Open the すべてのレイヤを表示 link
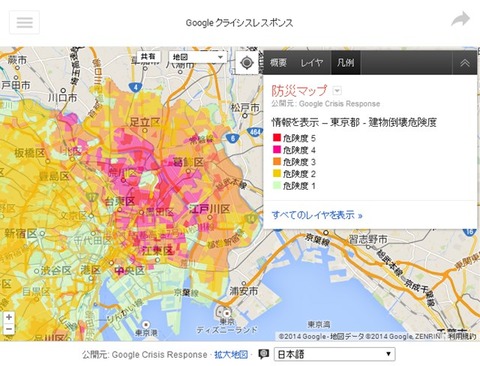480x366 pixels. point(317,215)
